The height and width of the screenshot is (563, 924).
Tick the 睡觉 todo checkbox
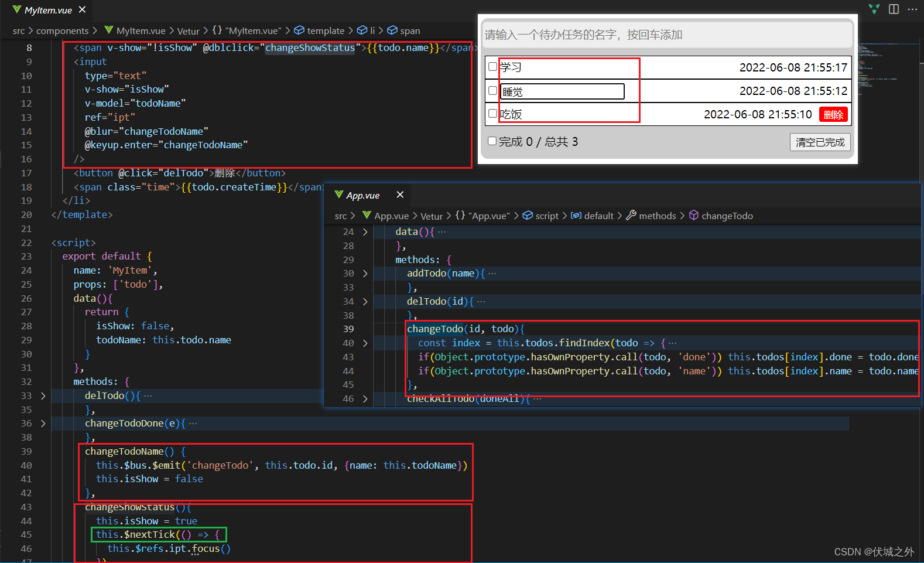[x=492, y=91]
